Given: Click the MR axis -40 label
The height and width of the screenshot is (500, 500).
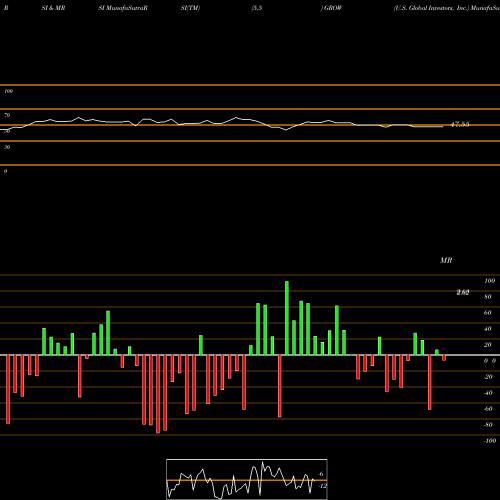Looking at the screenshot, I should [x=488, y=393].
